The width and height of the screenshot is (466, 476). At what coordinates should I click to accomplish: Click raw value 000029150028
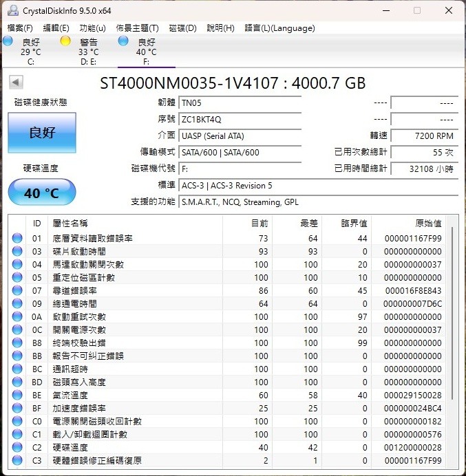412,395
